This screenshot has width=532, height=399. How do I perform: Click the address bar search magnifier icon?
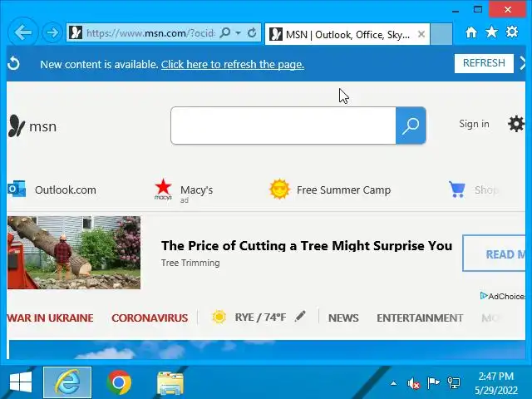[224, 33]
